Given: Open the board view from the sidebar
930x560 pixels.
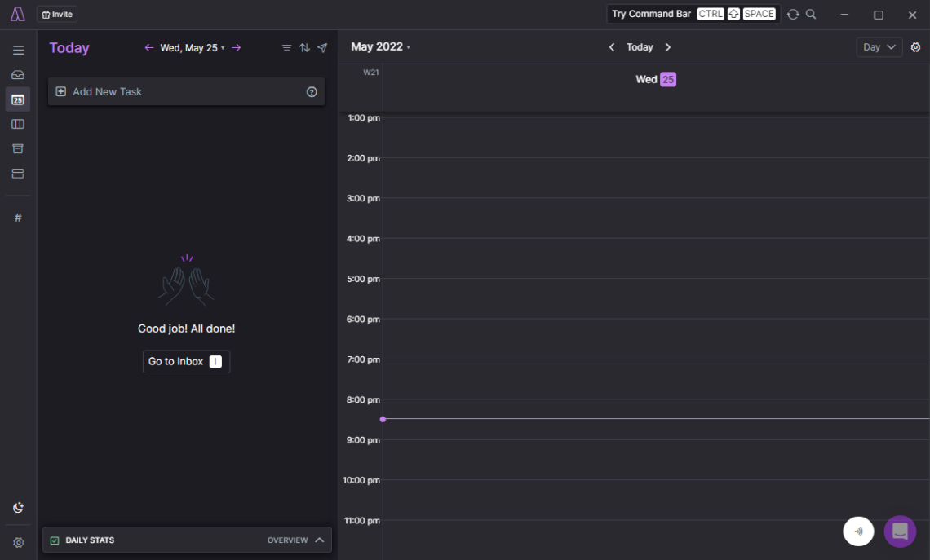Looking at the screenshot, I should pos(18,123).
